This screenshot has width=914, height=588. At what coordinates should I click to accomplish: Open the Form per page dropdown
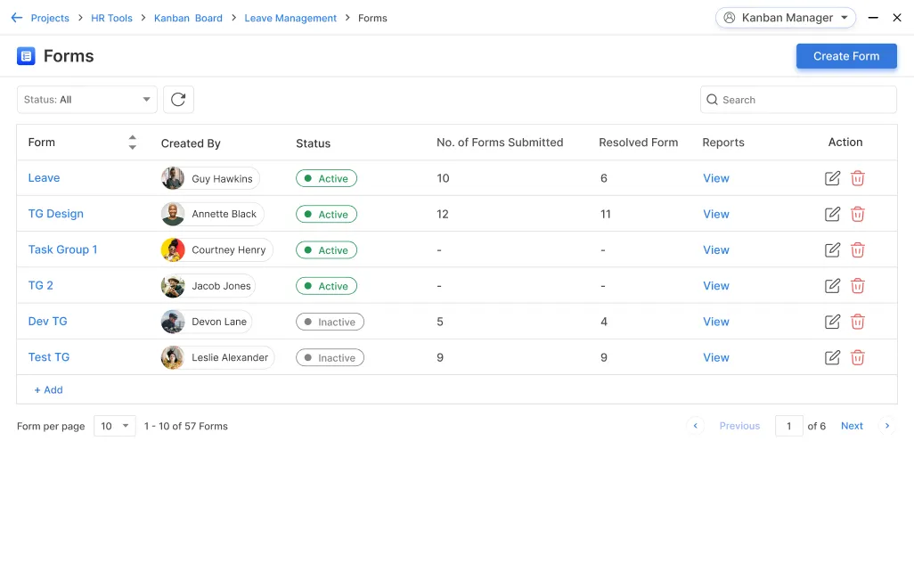pyautogui.click(x=115, y=426)
